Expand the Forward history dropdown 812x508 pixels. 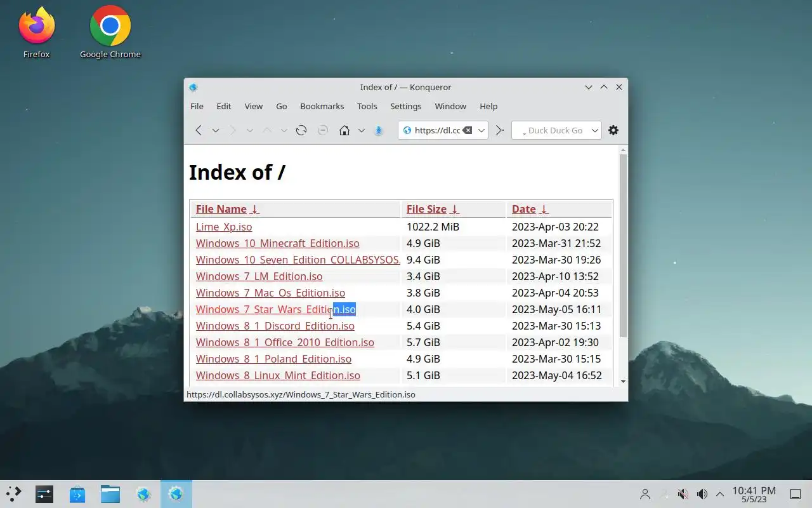250,130
